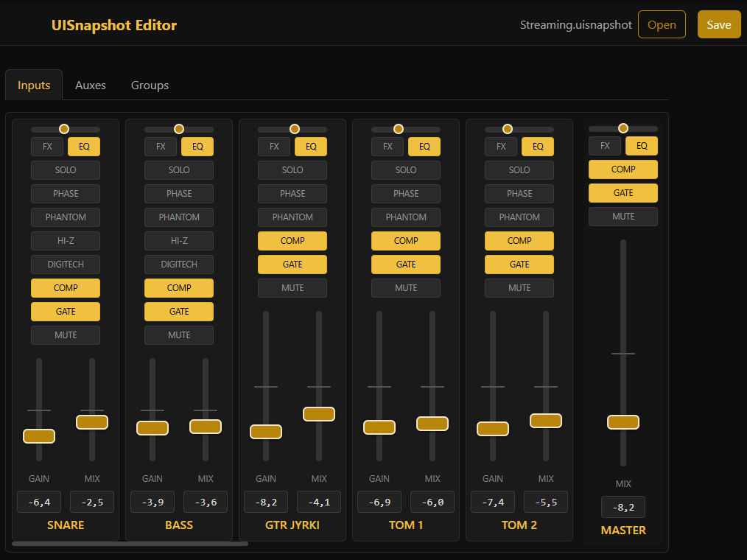Toggle SOLO on the SNARE channel

pos(66,170)
